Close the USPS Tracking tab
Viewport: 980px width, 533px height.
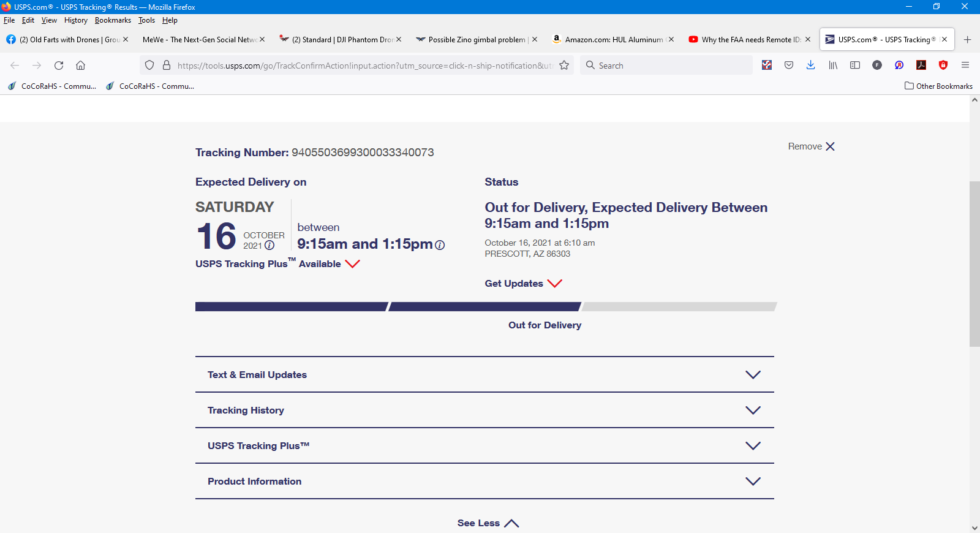click(x=944, y=39)
